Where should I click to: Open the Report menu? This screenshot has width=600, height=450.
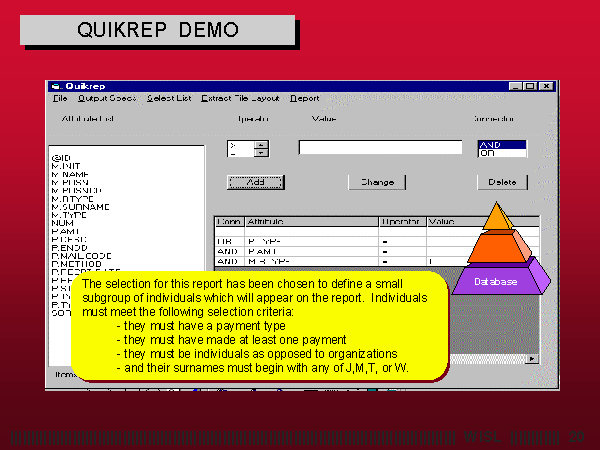click(305, 99)
